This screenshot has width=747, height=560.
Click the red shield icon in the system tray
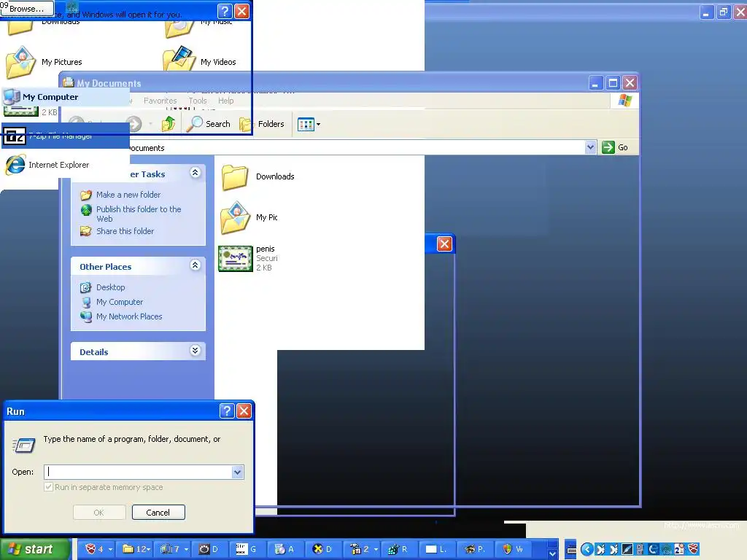[694, 549]
